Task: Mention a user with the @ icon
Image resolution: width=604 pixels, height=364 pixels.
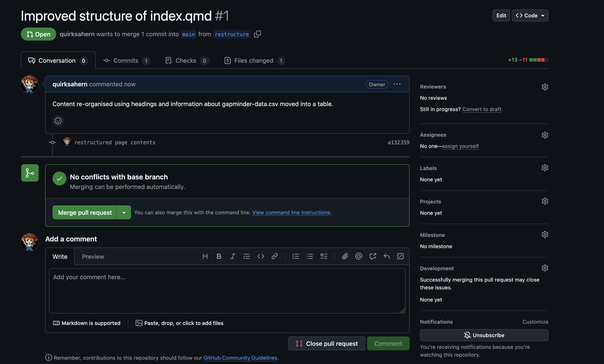Action: click(359, 256)
